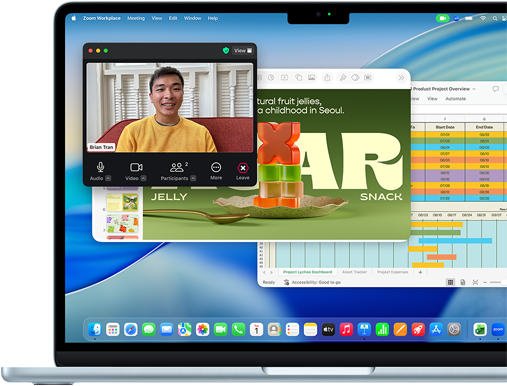
Task: Insert a shape from Keynote toolbar
Action: coord(299,78)
